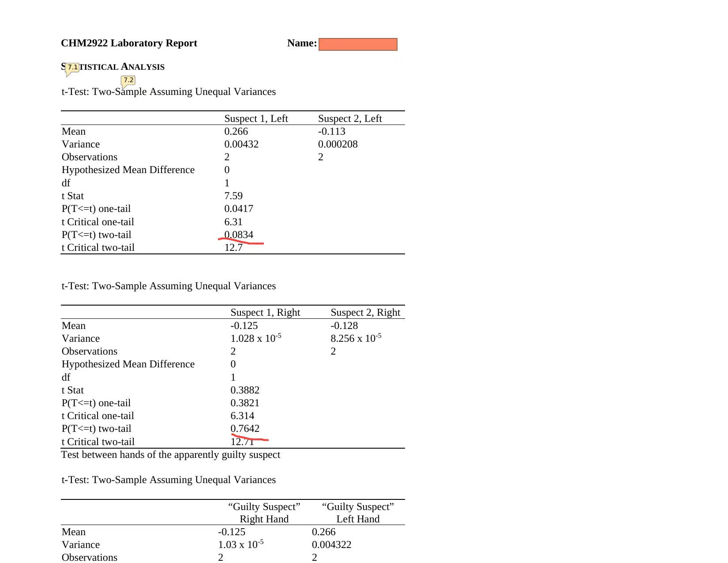The image size is (728, 563).
Task: Click the Name: label
Action: click(x=302, y=43)
